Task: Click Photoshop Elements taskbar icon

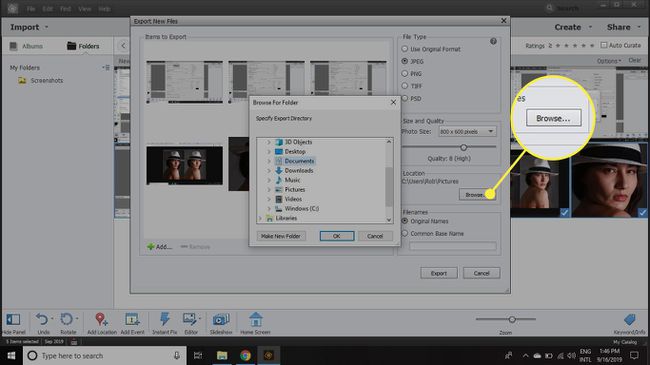Action: [269, 355]
